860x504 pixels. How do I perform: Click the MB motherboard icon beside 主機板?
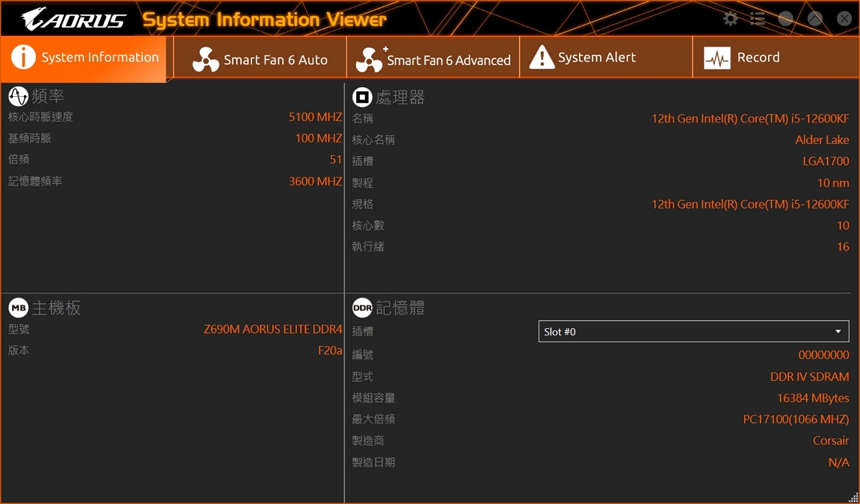coord(18,308)
